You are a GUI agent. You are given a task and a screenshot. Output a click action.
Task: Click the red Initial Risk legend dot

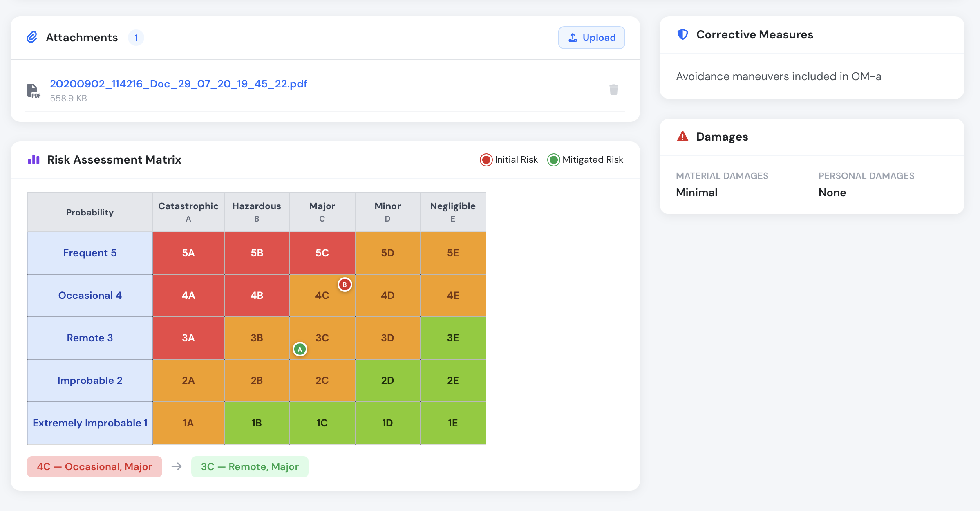point(486,160)
